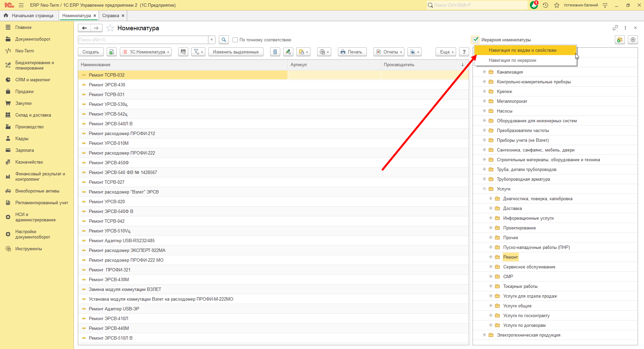Select Навигация по иерархии
The height and width of the screenshot is (349, 644).
pyautogui.click(x=525, y=60)
